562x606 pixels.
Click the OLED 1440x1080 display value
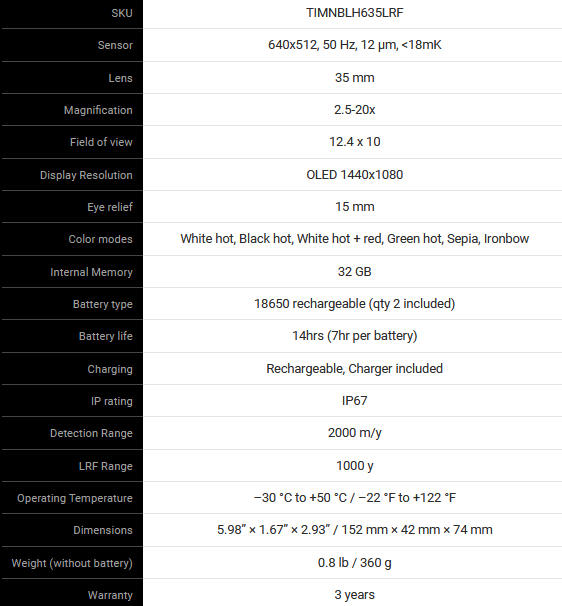click(354, 175)
